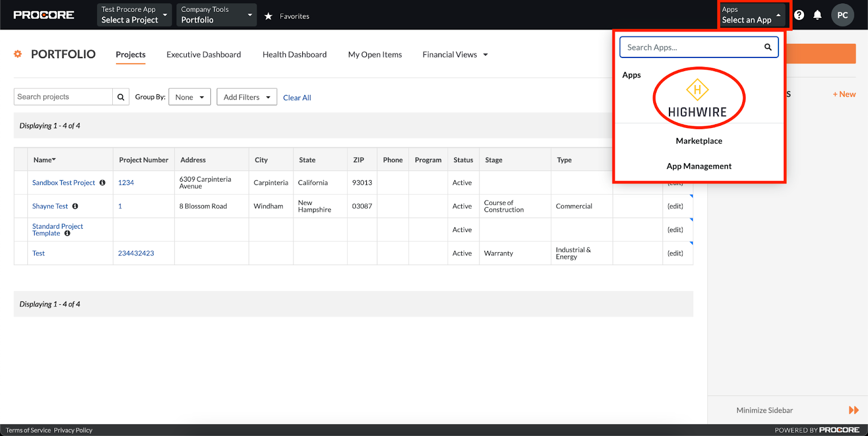
Task: Click the + New link in sidebar
Action: click(844, 94)
